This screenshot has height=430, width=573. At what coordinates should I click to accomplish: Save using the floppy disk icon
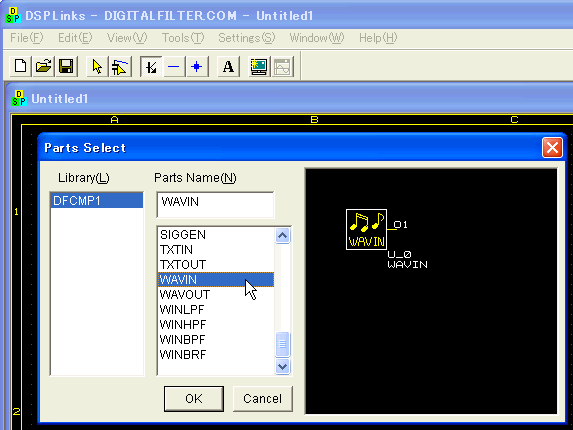point(66,66)
